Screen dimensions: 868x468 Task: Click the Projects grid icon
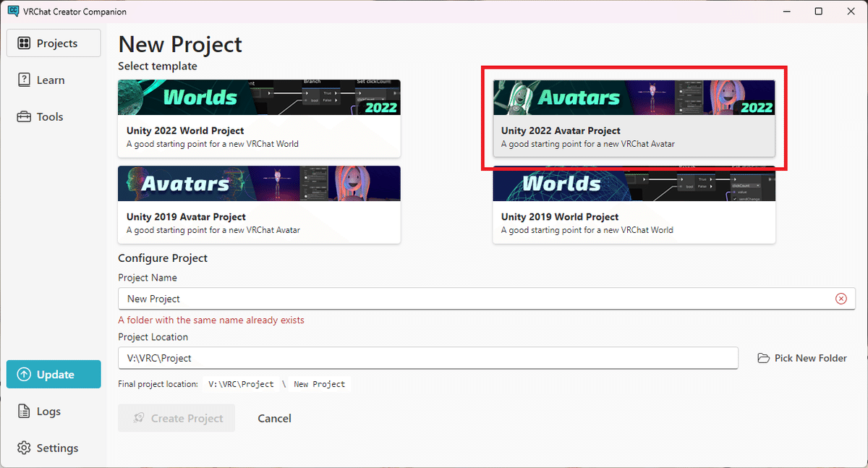[24, 43]
